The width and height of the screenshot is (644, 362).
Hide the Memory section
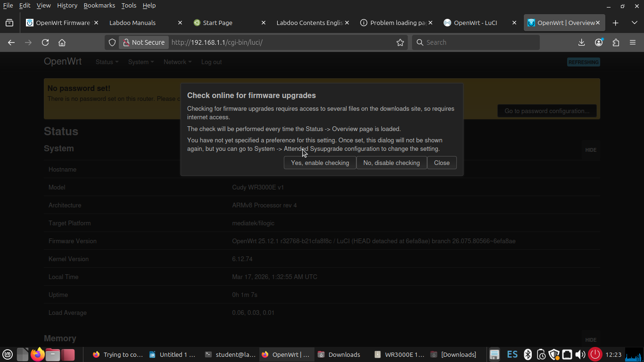[x=590, y=340]
